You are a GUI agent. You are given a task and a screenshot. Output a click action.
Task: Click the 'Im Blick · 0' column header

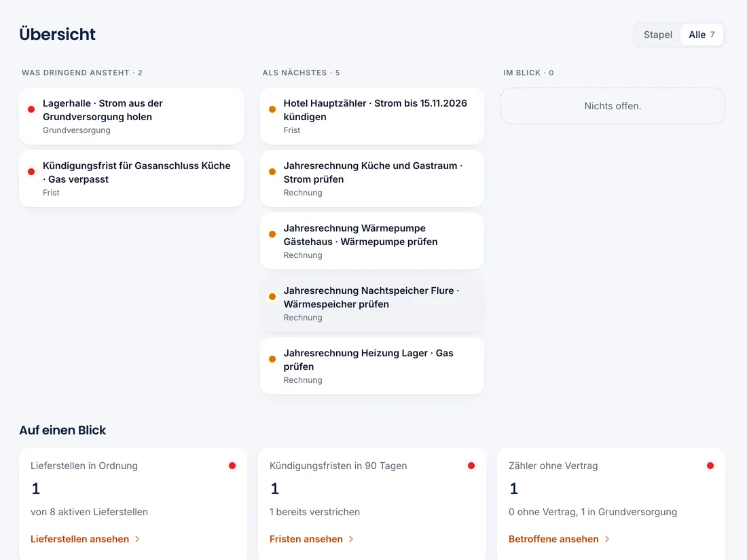528,73
